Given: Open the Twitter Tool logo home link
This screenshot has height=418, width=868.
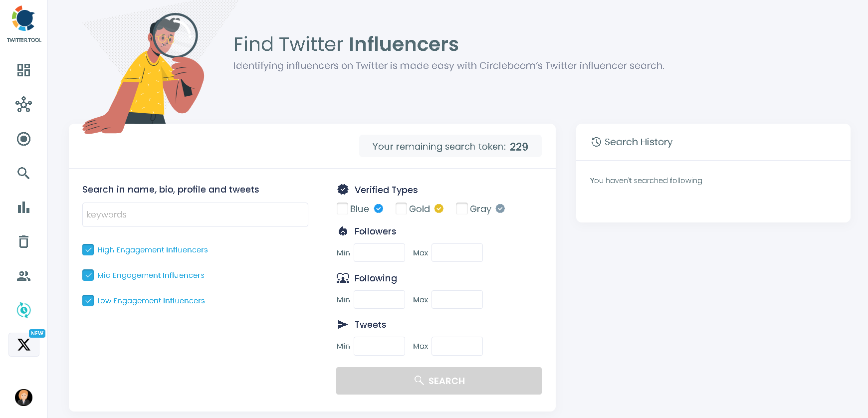Looking at the screenshot, I should tap(23, 22).
